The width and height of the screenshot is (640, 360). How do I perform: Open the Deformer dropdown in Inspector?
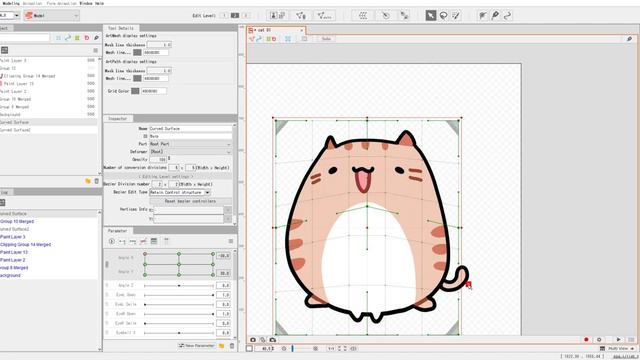pos(191,151)
